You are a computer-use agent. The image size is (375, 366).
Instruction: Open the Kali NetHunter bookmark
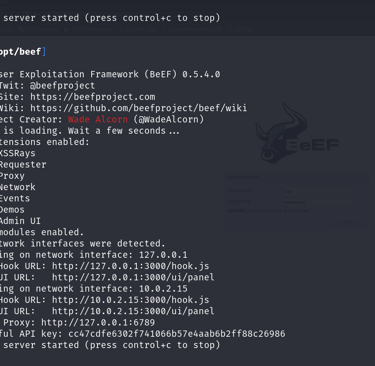pyautogui.click(x=89, y=29)
